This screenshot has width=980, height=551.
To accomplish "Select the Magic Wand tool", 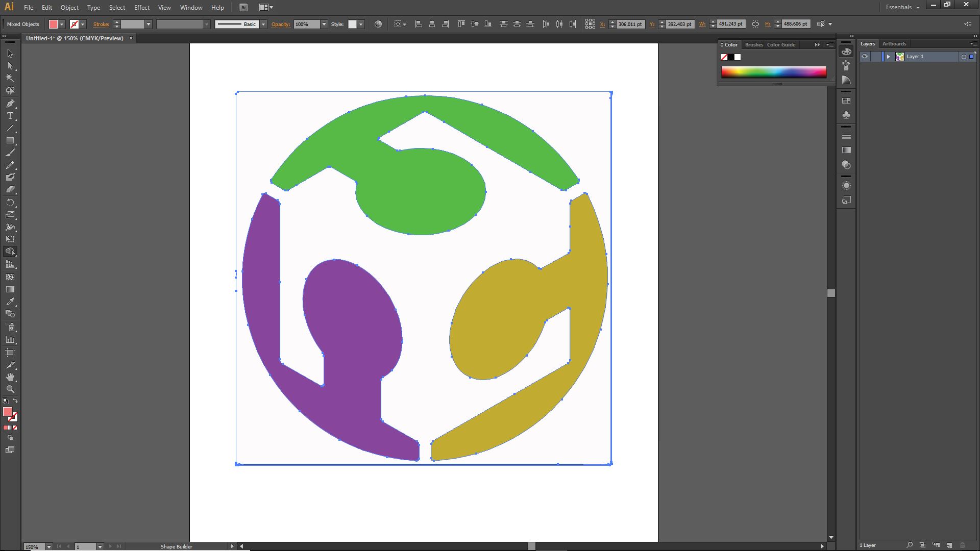I will [x=10, y=78].
